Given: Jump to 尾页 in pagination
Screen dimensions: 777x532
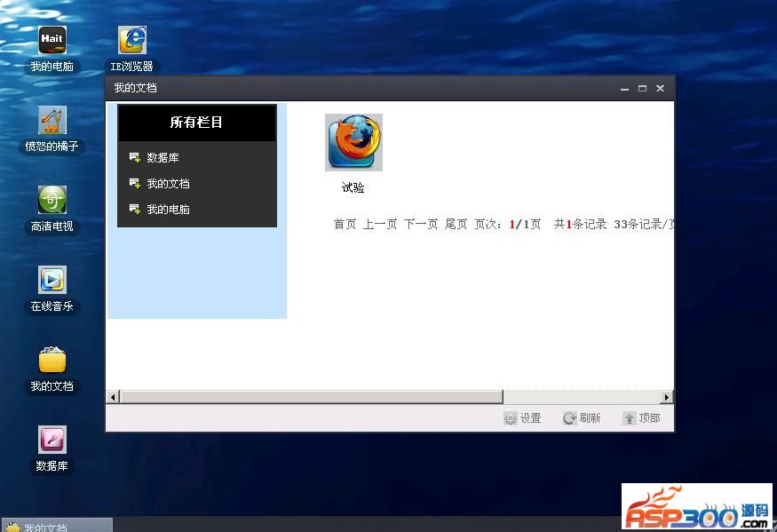Looking at the screenshot, I should point(456,225).
